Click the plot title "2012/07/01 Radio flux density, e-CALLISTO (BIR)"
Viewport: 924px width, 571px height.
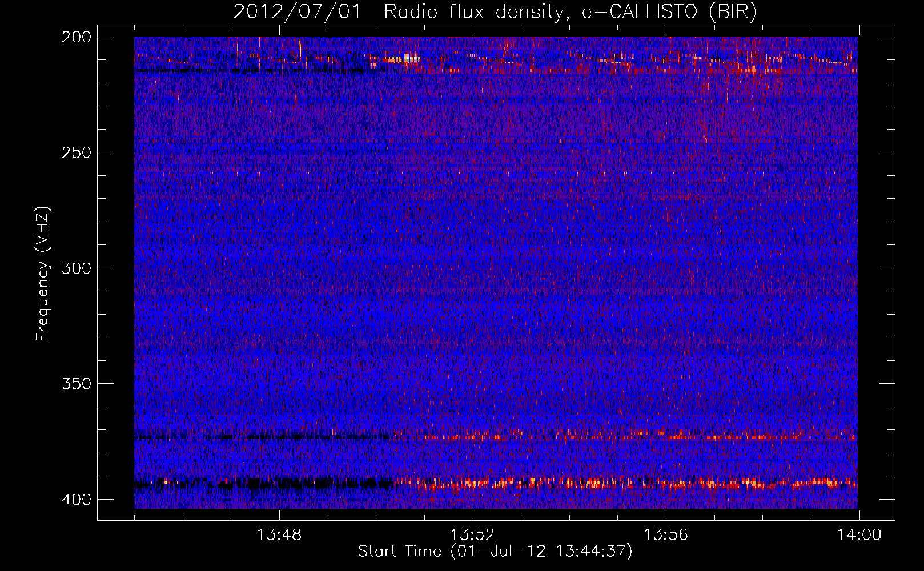pos(495,12)
